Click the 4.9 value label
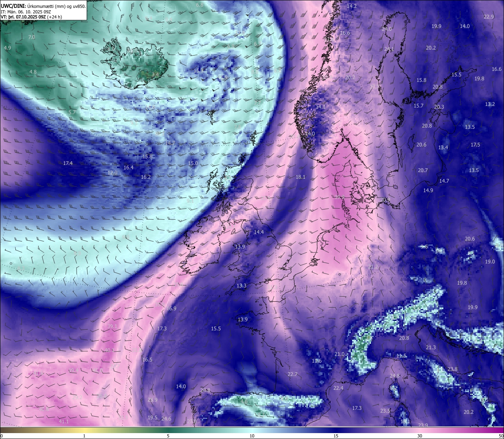Viewport: 504px width, 439px height. [x=7, y=48]
